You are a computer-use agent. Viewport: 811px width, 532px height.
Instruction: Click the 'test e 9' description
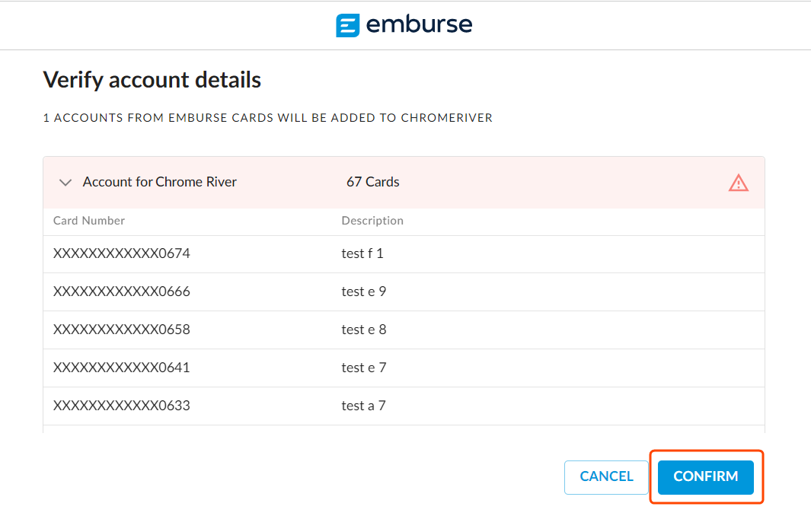[363, 292]
